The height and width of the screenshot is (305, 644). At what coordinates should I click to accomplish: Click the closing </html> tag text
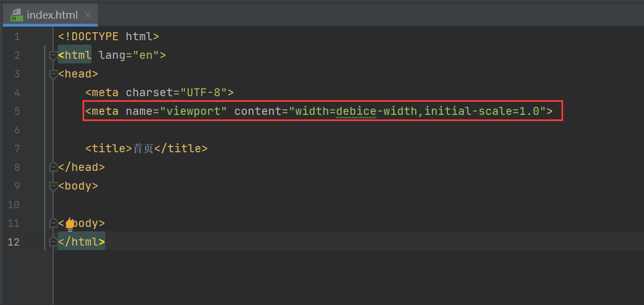click(x=81, y=242)
